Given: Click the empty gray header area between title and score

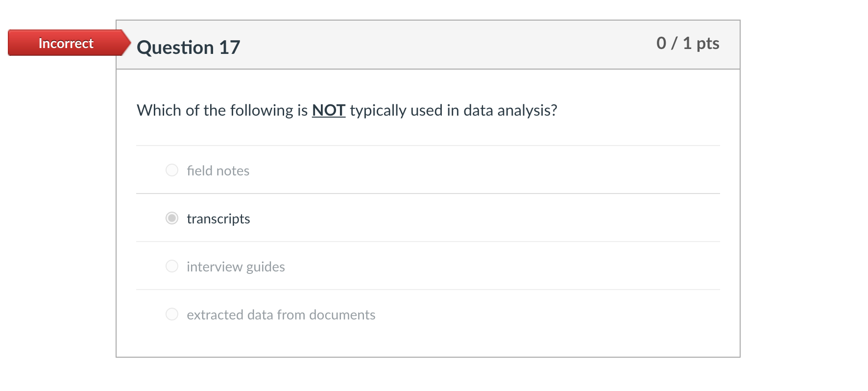Looking at the screenshot, I should 441,45.
